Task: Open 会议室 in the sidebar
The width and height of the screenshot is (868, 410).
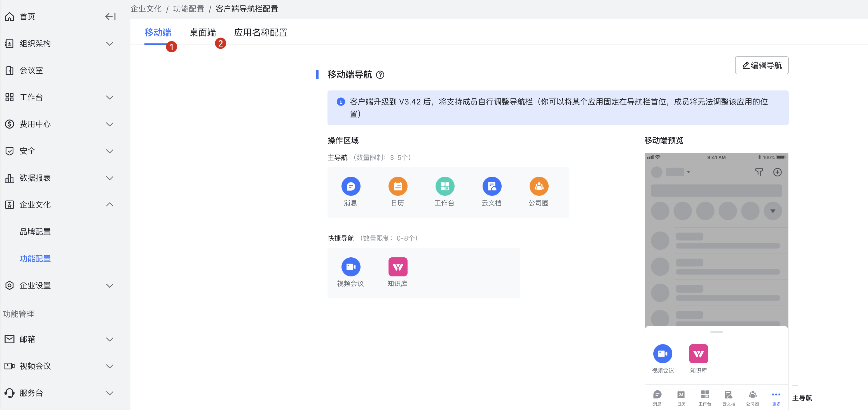Action: click(31, 71)
